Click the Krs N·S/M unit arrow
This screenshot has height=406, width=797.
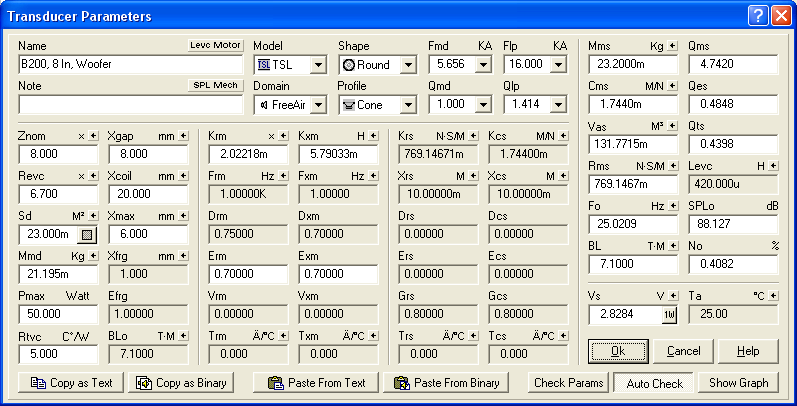click(474, 136)
